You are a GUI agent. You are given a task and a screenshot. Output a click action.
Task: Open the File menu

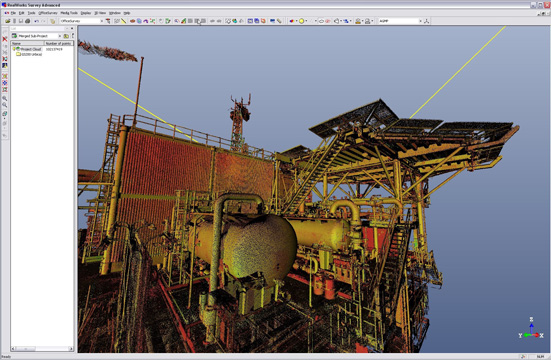pos(13,13)
